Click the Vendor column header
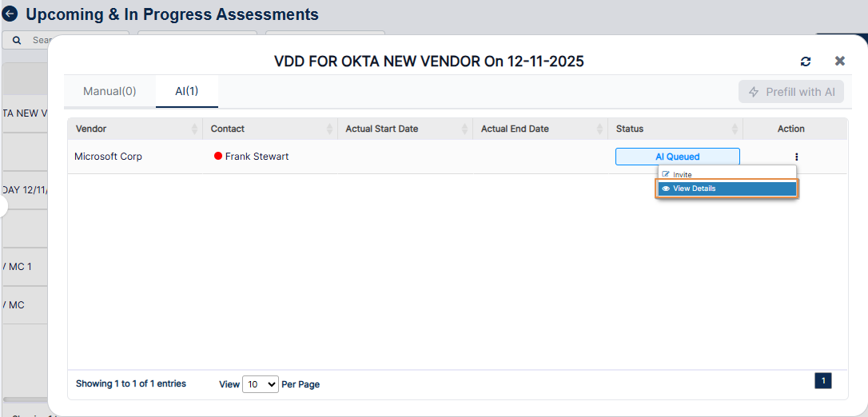 (135, 129)
